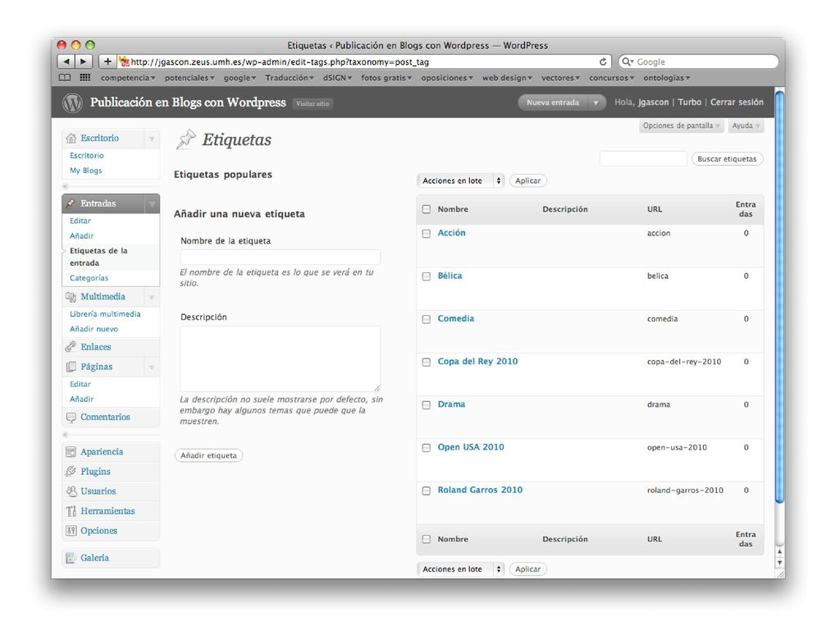Image resolution: width=840 pixels, height=630 pixels.
Task: Click the Enlaces chain icon
Action: pos(71,347)
